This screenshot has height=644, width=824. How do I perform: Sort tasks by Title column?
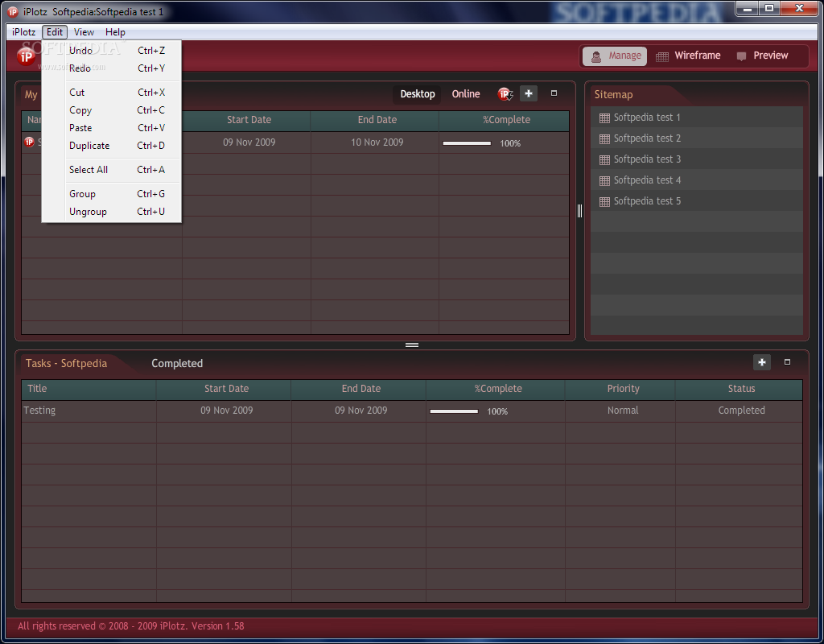89,389
